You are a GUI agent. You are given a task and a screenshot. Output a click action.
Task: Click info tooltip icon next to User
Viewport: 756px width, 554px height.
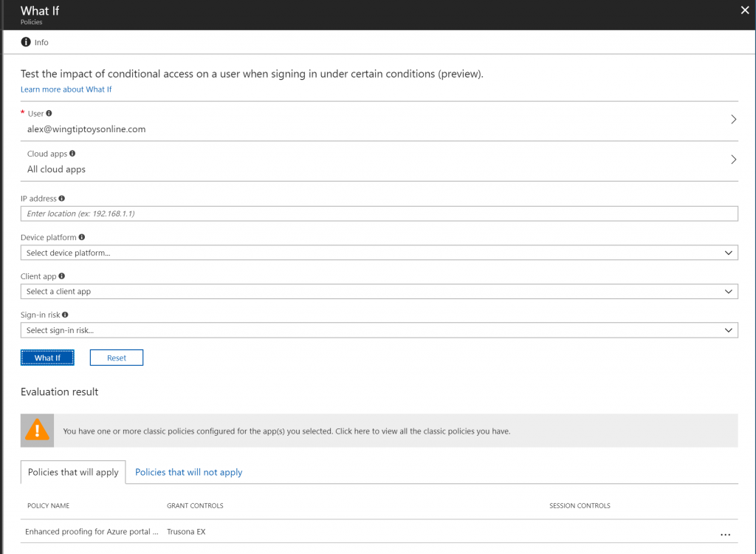tap(49, 114)
